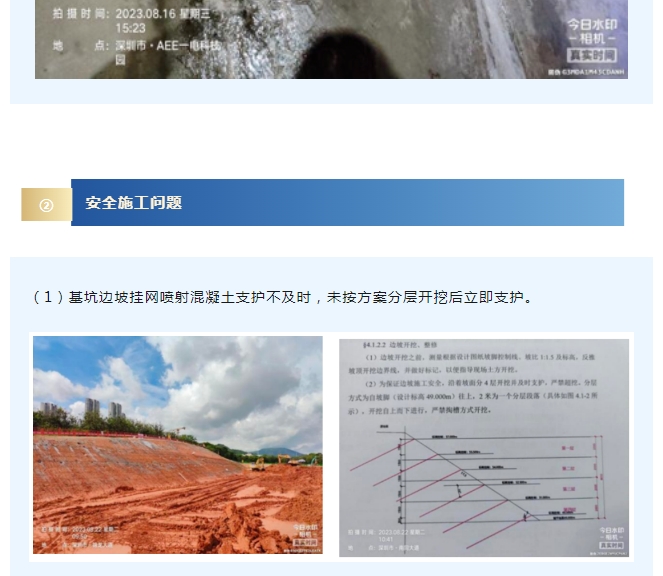Viewport: 663px width, 576px height.
Task: Click the circled number ② section badge
Action: click(x=46, y=205)
